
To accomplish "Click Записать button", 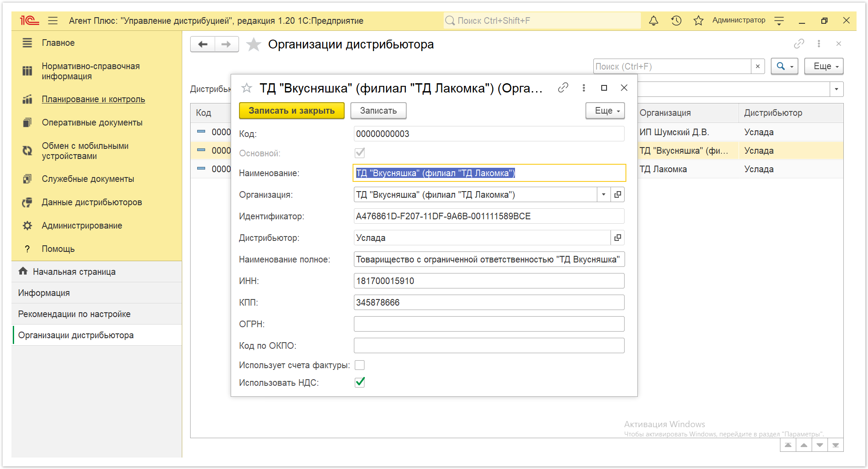I will pyautogui.click(x=379, y=111).
